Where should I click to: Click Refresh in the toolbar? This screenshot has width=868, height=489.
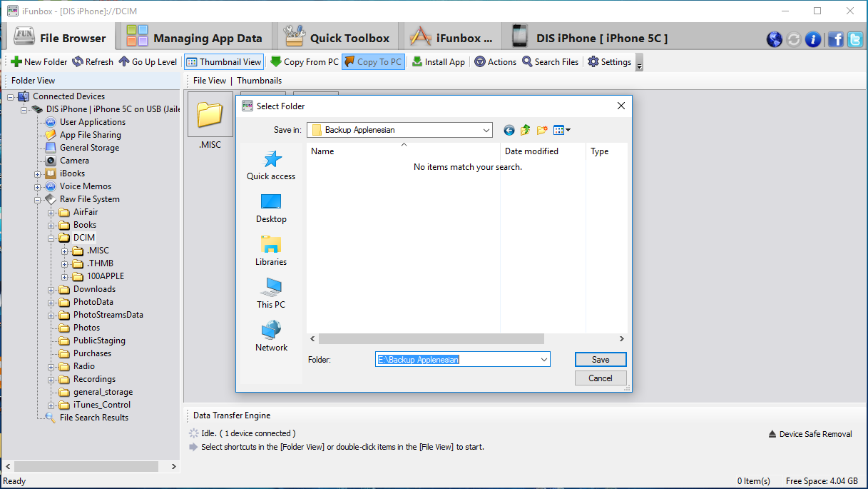click(x=93, y=62)
